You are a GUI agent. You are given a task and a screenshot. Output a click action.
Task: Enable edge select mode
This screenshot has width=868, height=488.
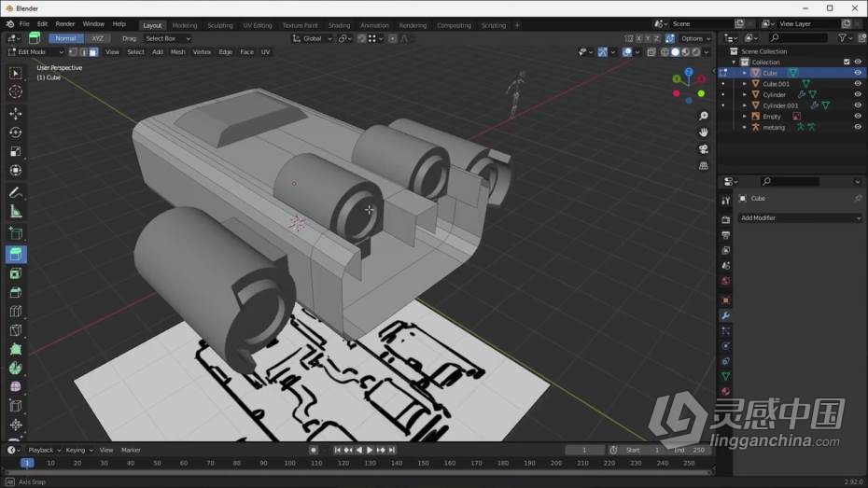tap(84, 52)
